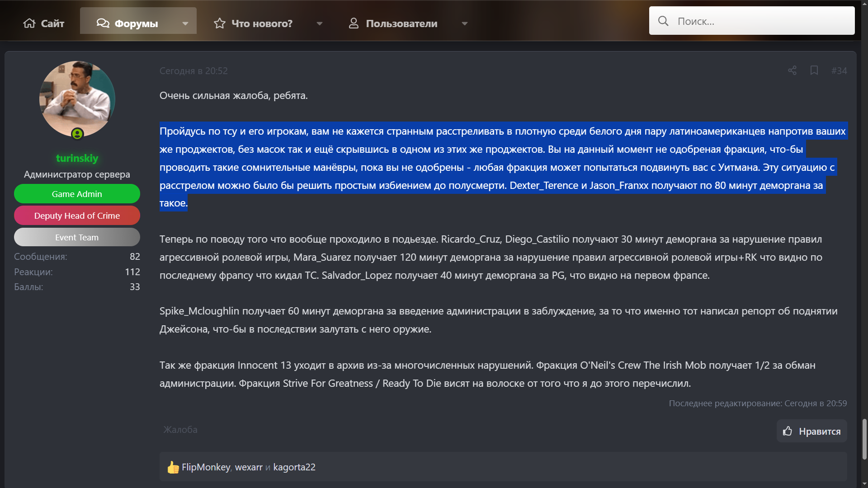This screenshot has width=868, height=488.
Task: Expand the Форумы dropdown arrow
Action: [x=185, y=23]
